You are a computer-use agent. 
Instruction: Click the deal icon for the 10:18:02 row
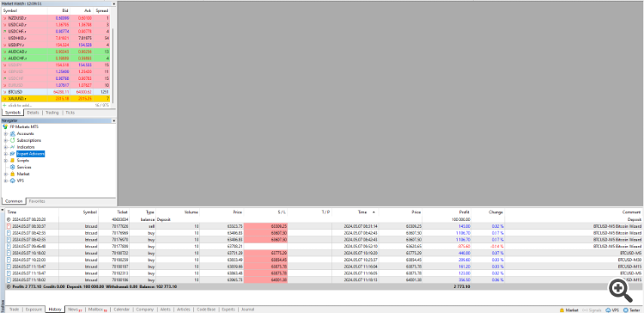[x=9, y=253]
